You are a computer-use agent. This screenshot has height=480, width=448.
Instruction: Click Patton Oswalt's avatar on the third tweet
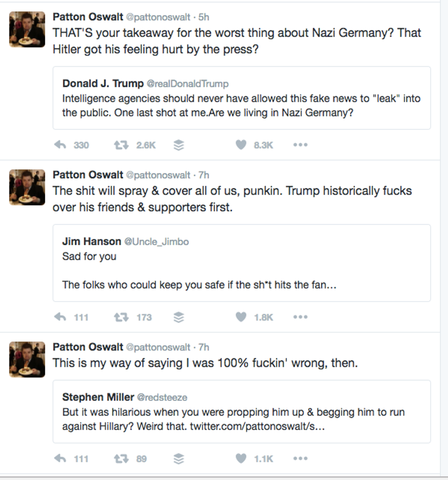click(x=27, y=359)
